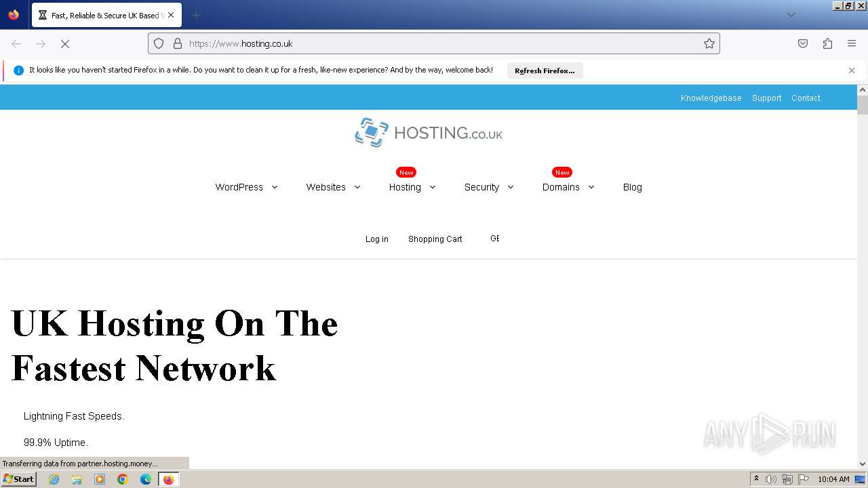
Task: Open the network tray icon
Action: (x=787, y=479)
